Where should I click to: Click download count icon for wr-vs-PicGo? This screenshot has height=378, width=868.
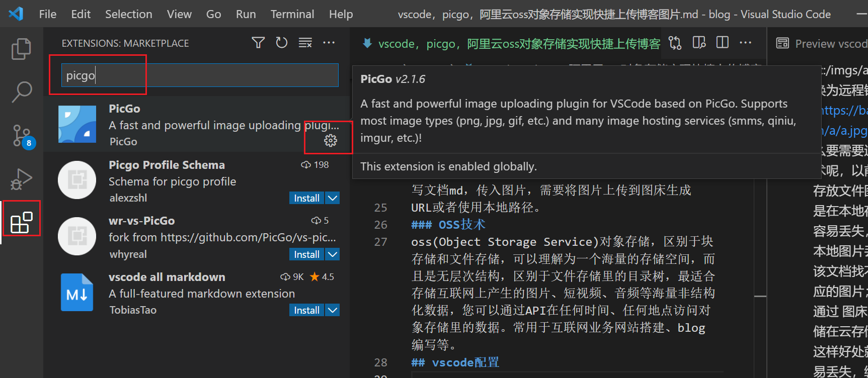pyautogui.click(x=316, y=221)
